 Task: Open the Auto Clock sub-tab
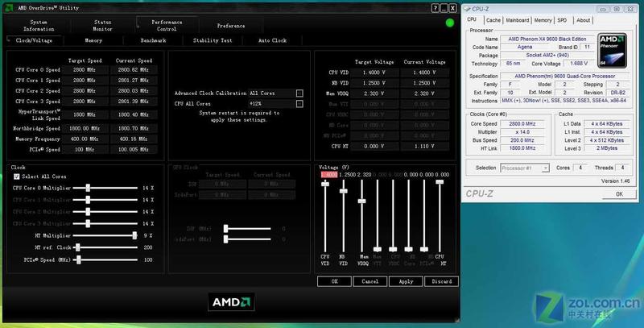272,40
